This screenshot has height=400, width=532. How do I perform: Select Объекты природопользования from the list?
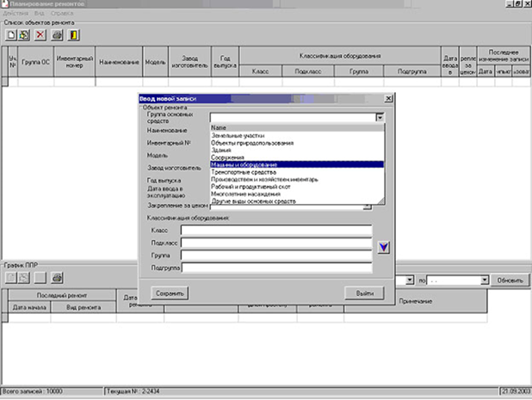click(297, 143)
